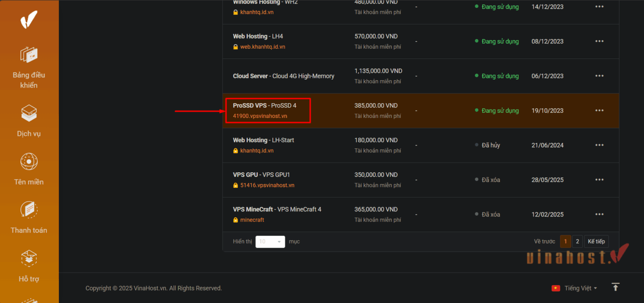Screen dimensions: 644x303
Task: Click the 41900.vpsvinahost.vn link
Action: [x=259, y=116]
